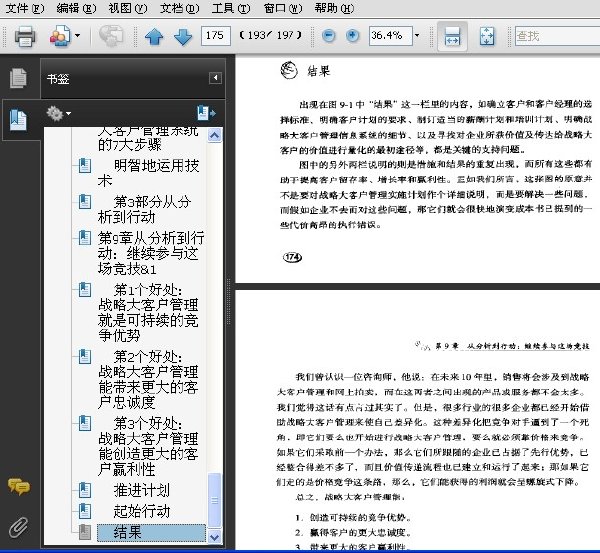
Task: Click the 第9章 page header text
Action: point(512,347)
